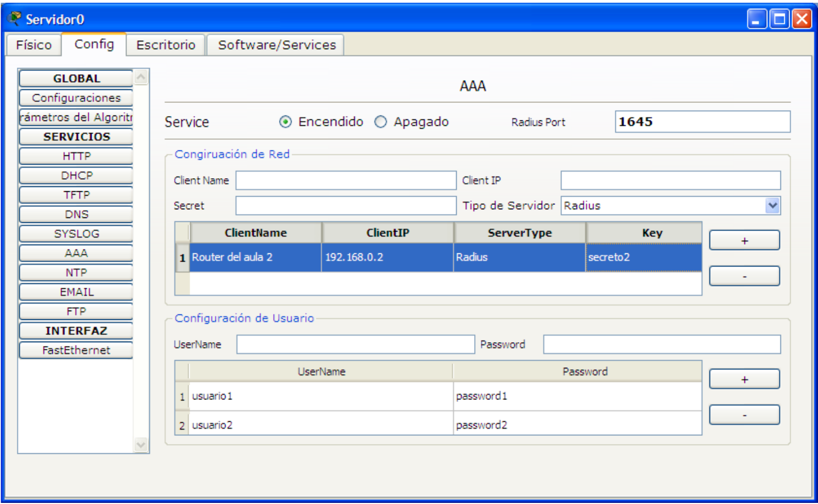The image size is (818, 504).
Task: Switch to the Escritorio tab
Action: pos(166,45)
